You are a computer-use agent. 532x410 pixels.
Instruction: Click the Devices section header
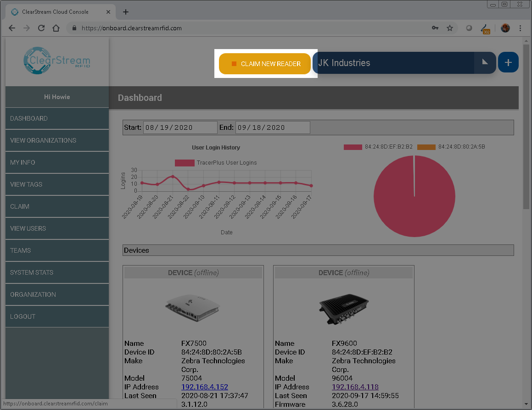[318, 250]
